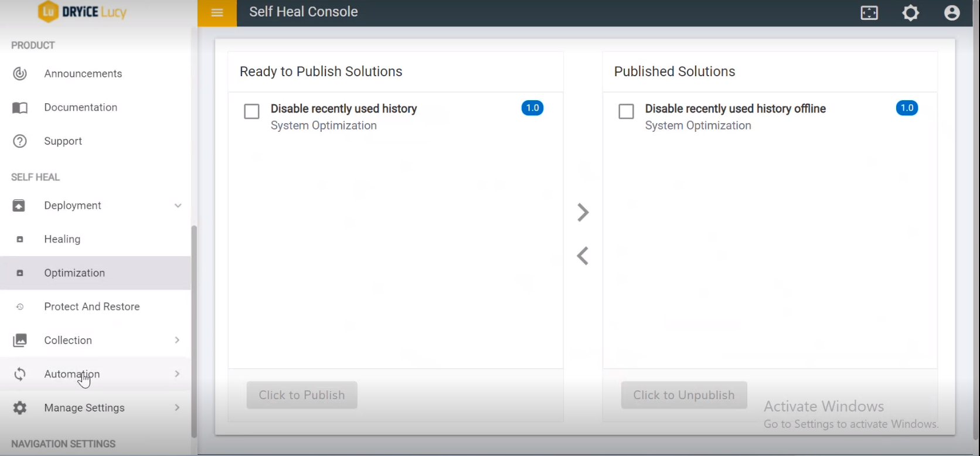Click the Support question mark icon
Viewport: 980px width, 456px height.
pos(20,141)
